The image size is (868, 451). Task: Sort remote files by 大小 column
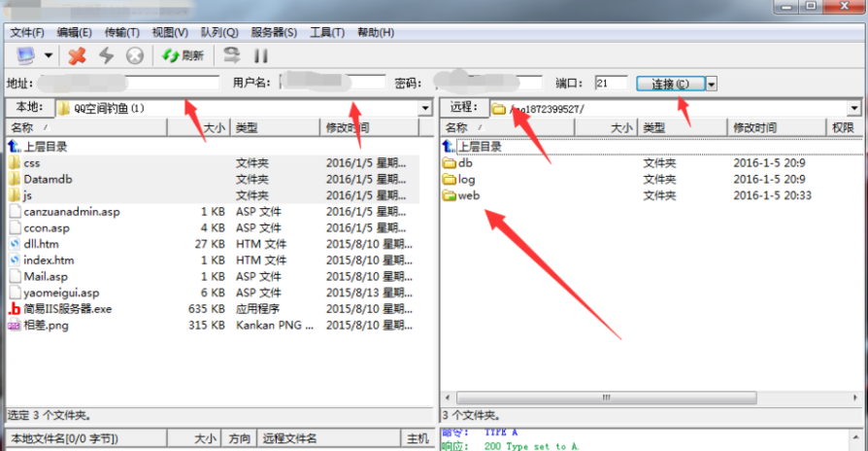(x=606, y=128)
